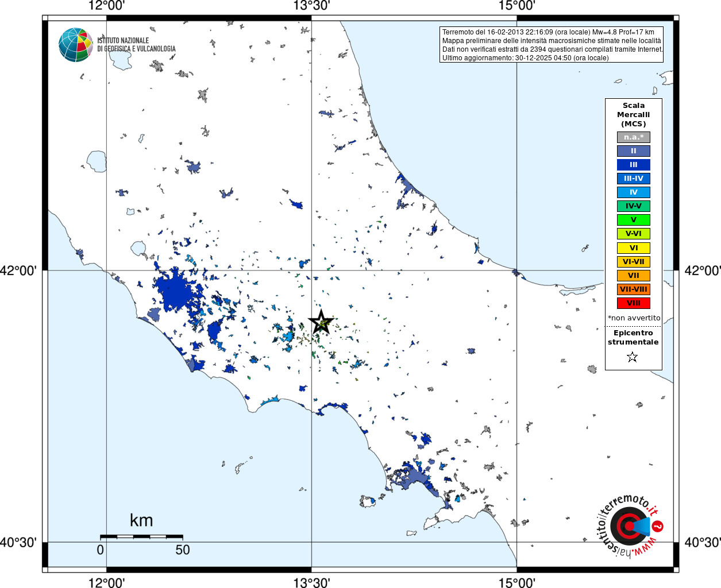Screen dimensions: 721x588
Task: Select the intensity III legend swatch
Action: pos(634,165)
